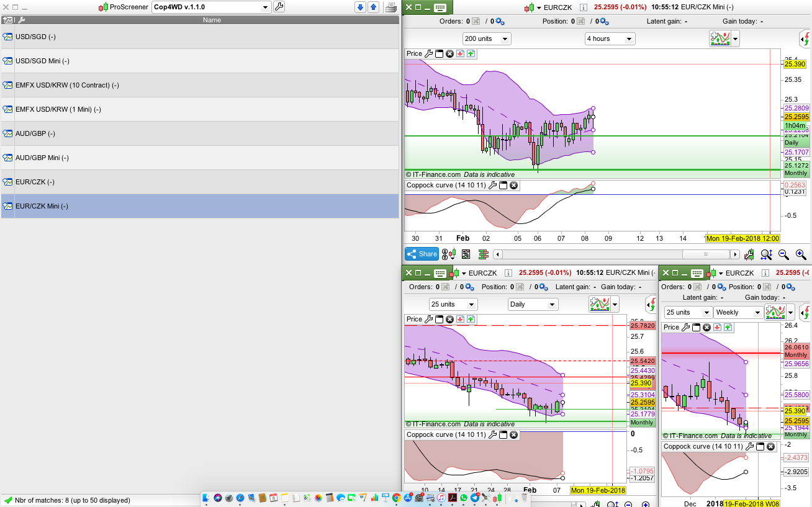812x507 pixels.
Task: Click the 4-hour chart horizontal scrollbar thumb
Action: (x=705, y=254)
